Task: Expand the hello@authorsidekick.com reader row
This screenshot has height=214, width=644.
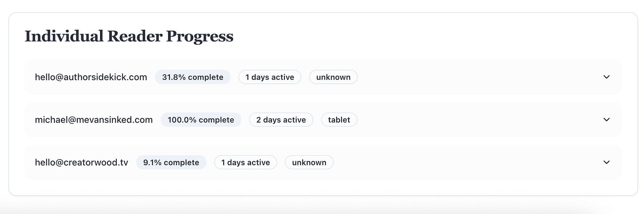Action: [x=606, y=77]
